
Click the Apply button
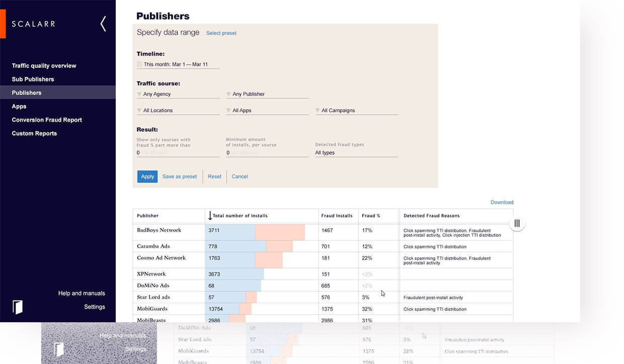coord(147,176)
